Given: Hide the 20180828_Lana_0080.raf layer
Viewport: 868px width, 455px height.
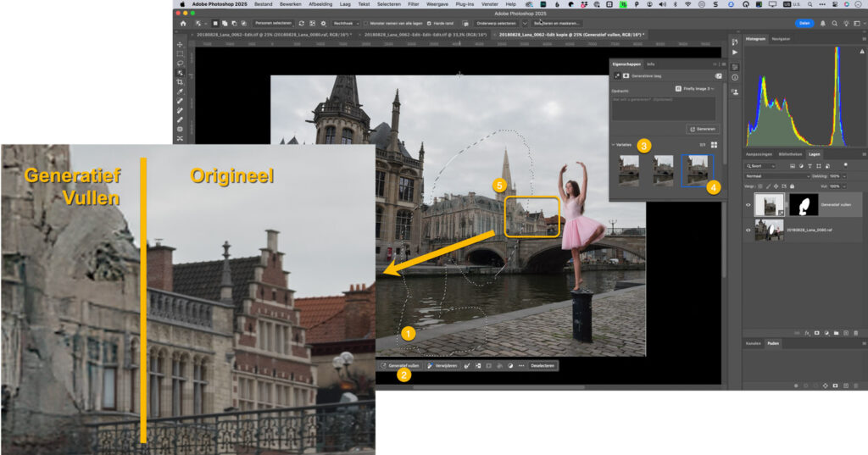Looking at the screenshot, I should pos(748,230).
